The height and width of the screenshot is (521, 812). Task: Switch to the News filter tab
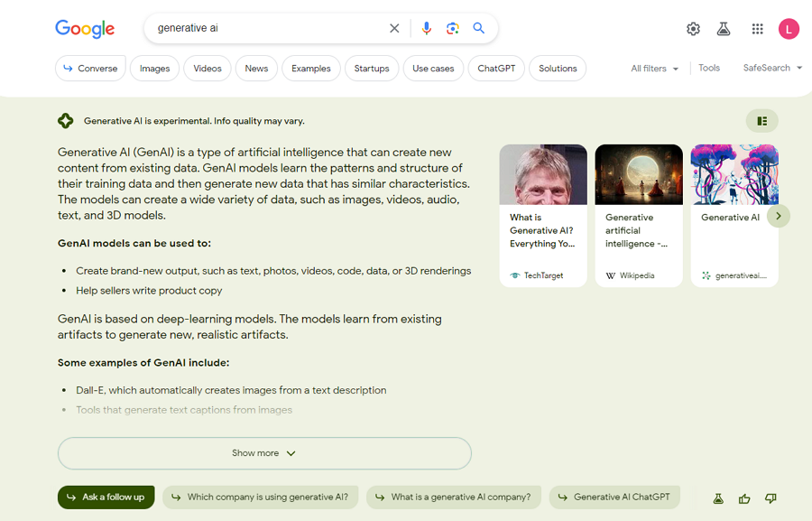pyautogui.click(x=256, y=69)
